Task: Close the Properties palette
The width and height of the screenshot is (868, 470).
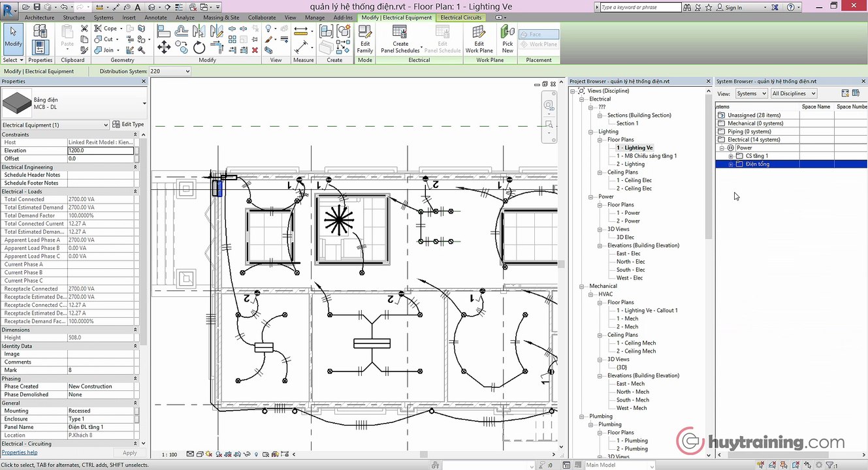Action: (x=144, y=82)
